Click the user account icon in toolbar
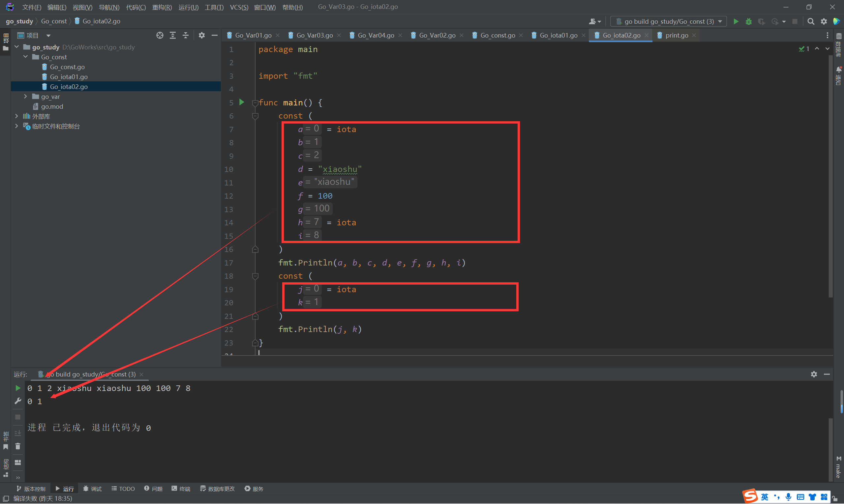 pyautogui.click(x=594, y=21)
